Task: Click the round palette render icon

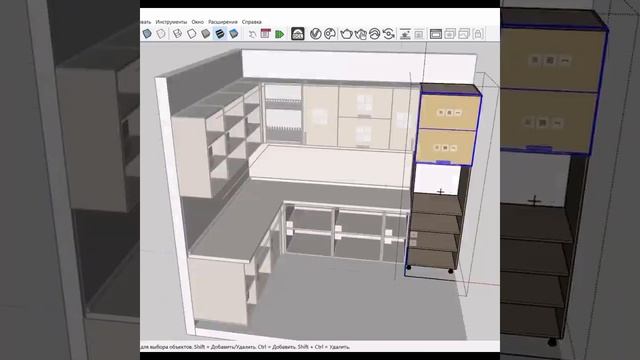Action: click(x=330, y=33)
